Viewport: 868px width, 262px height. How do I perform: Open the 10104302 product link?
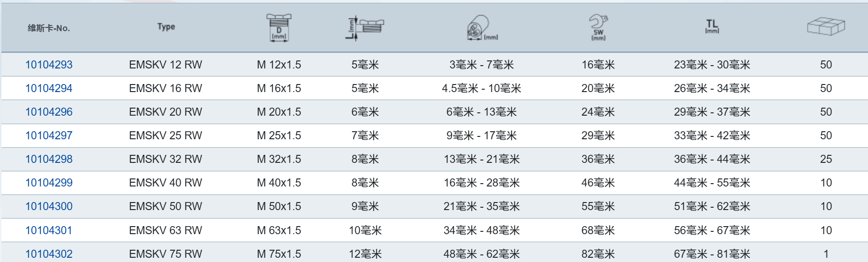pyautogui.click(x=49, y=254)
